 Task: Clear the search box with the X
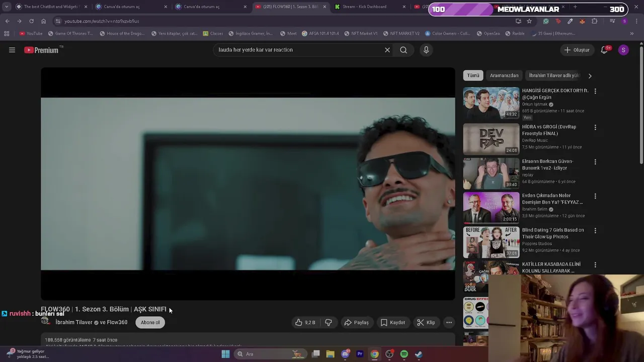click(387, 50)
